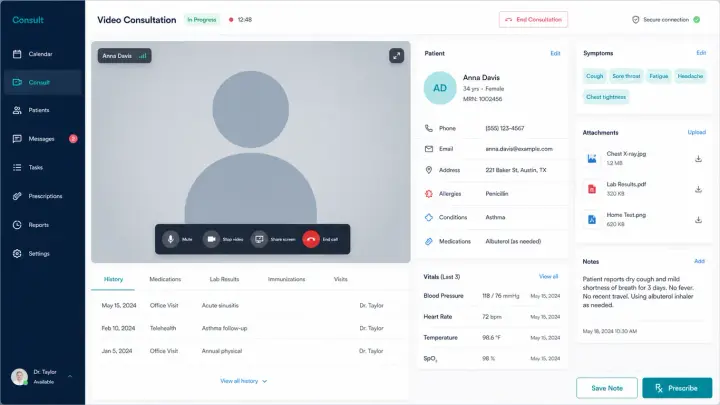720x405 pixels.
Task: Open Calendar from the sidebar
Action: [x=43, y=54]
